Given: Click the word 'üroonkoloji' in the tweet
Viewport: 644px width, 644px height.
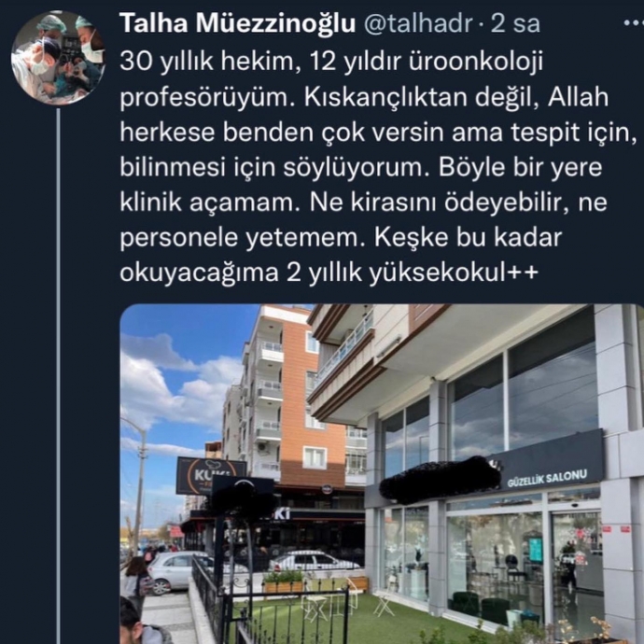Looking at the screenshot, I should pyautogui.click(x=476, y=61).
